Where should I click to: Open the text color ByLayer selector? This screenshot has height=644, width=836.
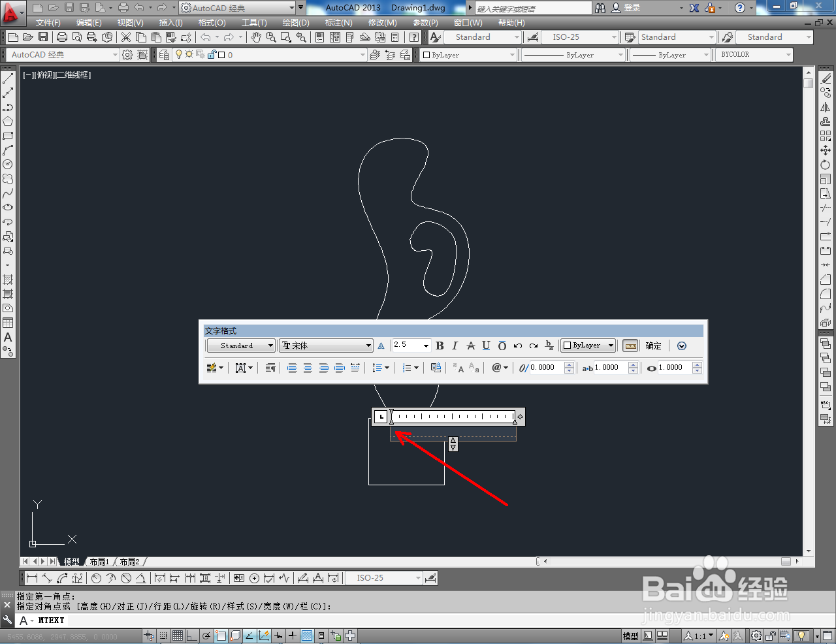point(588,346)
